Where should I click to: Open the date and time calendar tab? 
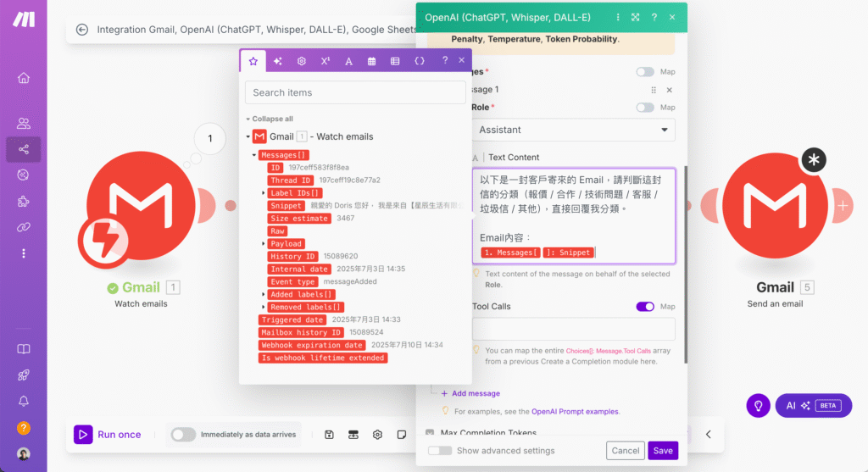pos(371,61)
